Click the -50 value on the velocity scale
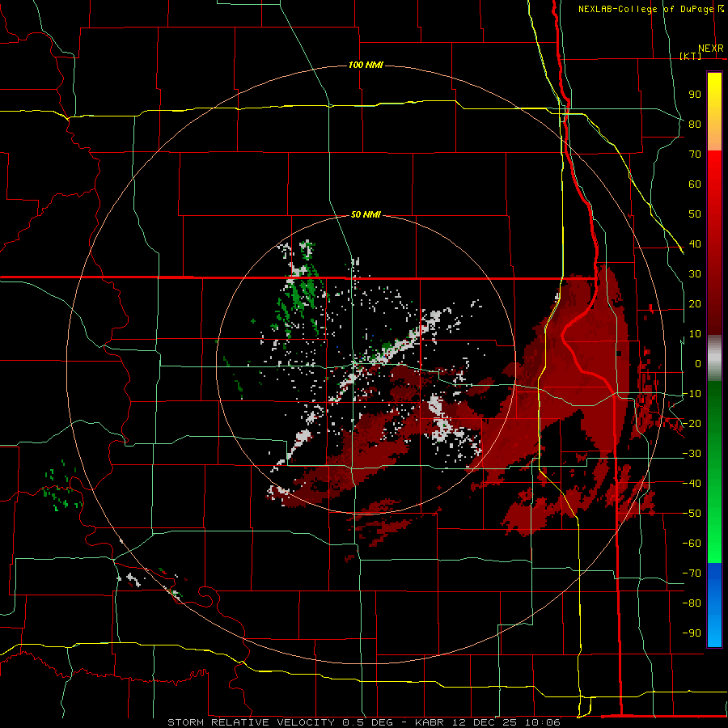Screen dimensions: 728x728 [692, 514]
